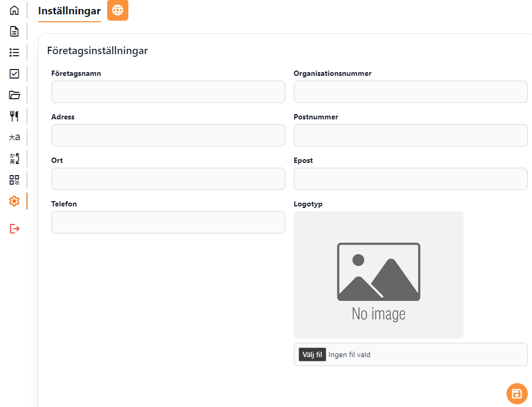
Task: Select the orange gear settings icon
Action: [14, 201]
